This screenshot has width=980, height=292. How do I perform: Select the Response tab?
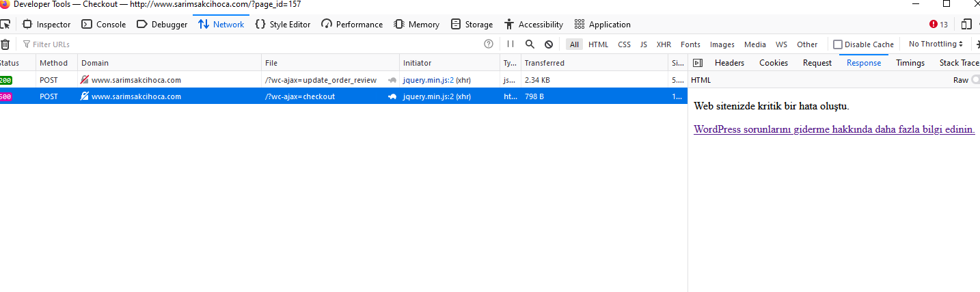pos(864,63)
